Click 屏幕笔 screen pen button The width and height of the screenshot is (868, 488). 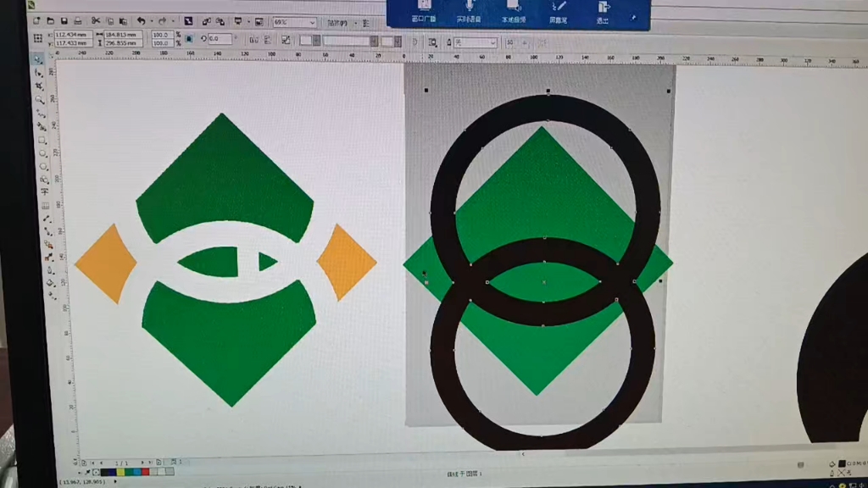click(558, 12)
